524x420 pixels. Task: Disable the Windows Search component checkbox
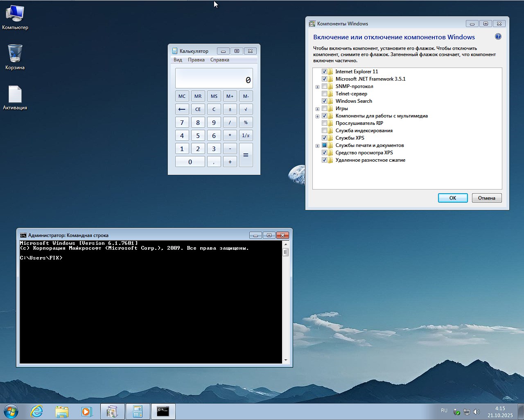coord(324,101)
